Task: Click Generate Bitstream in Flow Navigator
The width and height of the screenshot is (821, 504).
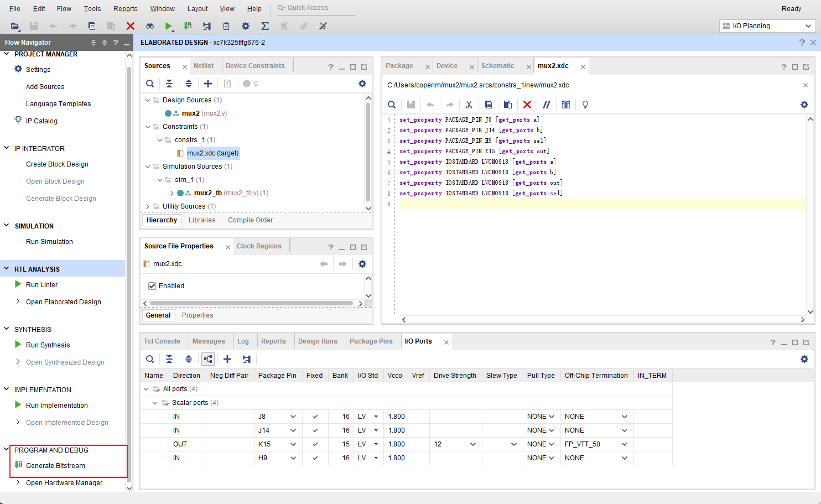Action: [x=55, y=466]
